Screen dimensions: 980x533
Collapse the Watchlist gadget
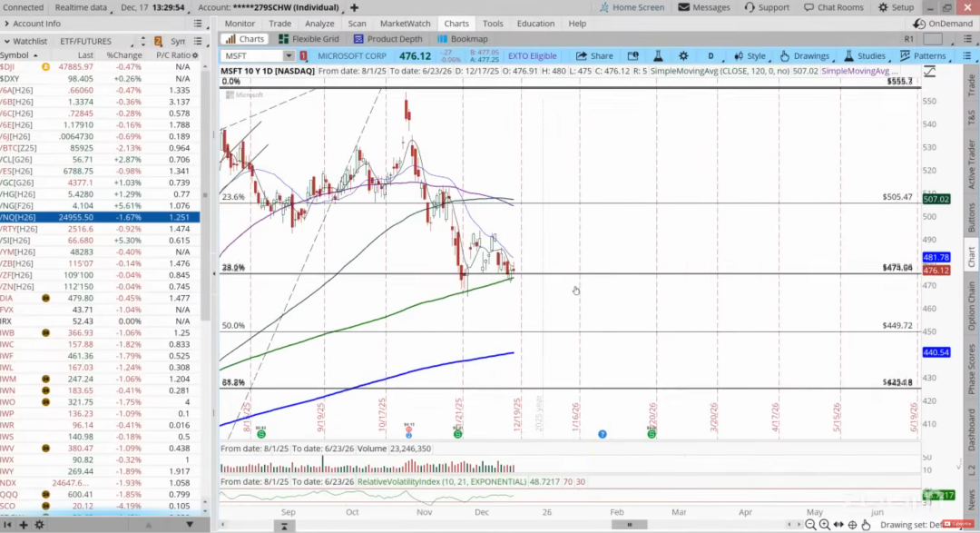click(7, 41)
